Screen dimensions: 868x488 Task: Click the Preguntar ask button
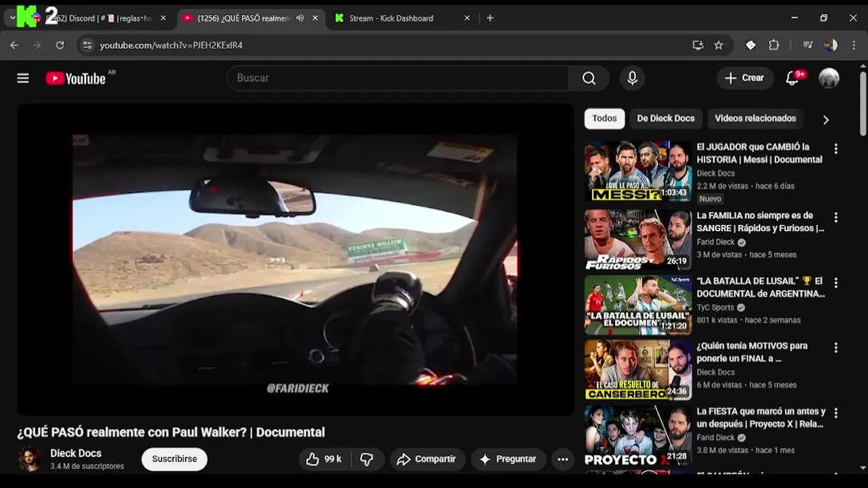point(509,459)
